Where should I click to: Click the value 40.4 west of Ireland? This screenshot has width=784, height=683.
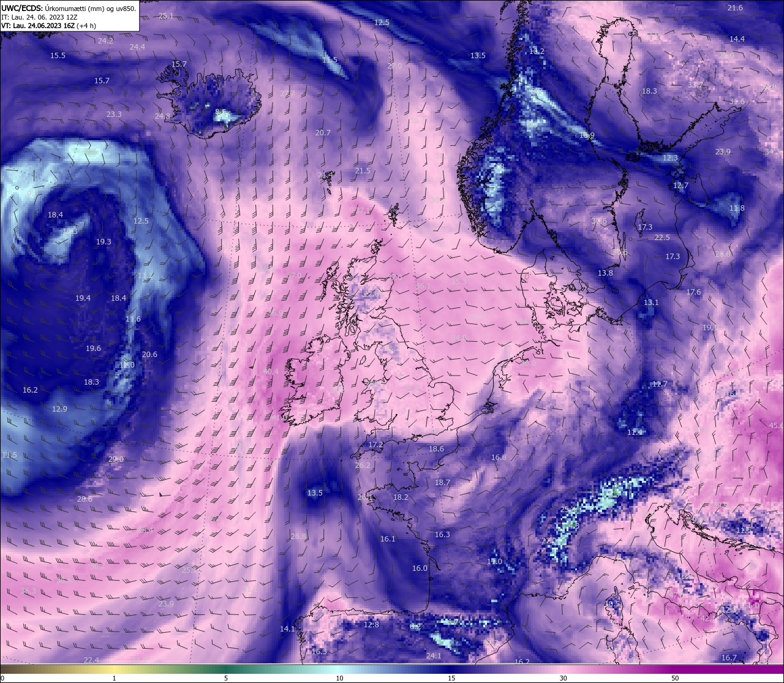click(x=271, y=371)
